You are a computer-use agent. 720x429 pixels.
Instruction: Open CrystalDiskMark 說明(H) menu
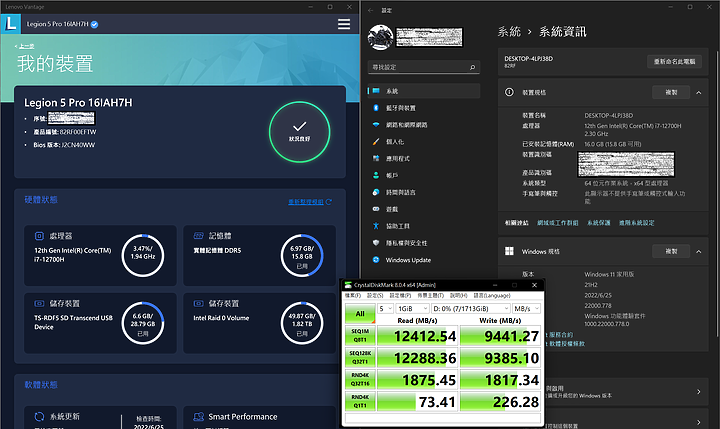(x=458, y=295)
